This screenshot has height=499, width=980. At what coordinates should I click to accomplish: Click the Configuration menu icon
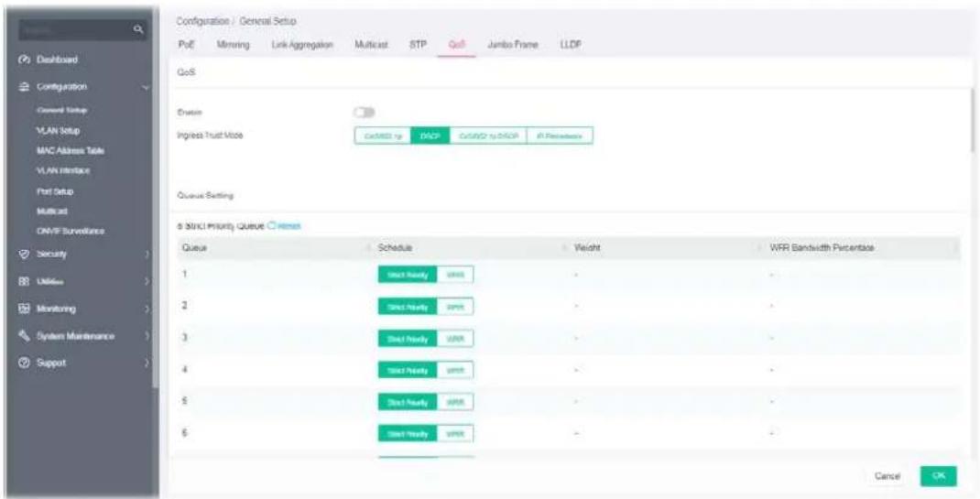[x=27, y=87]
